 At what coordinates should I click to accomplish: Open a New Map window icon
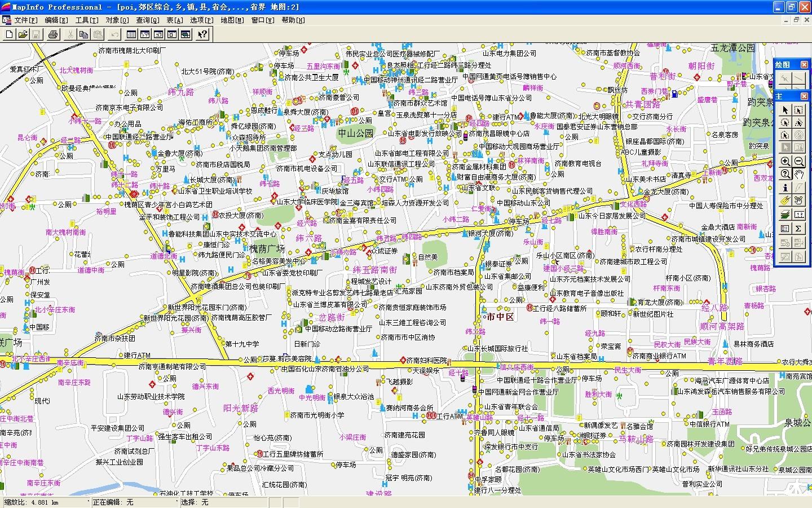tap(145, 34)
